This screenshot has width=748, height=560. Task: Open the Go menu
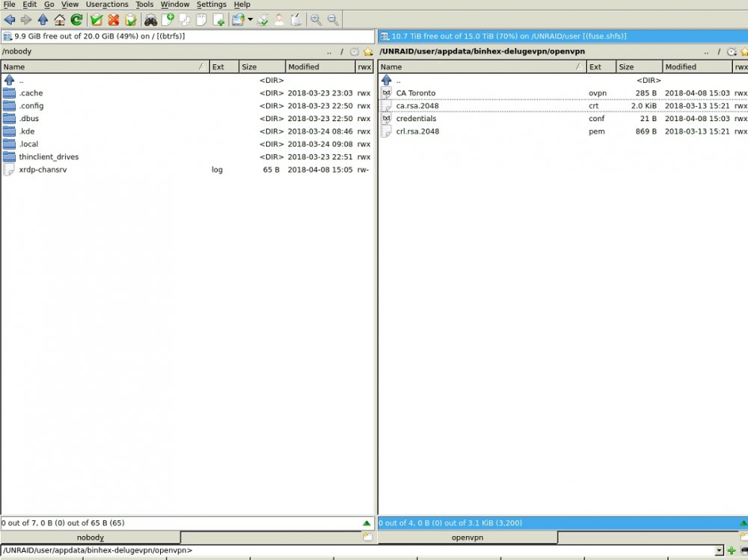point(49,4)
